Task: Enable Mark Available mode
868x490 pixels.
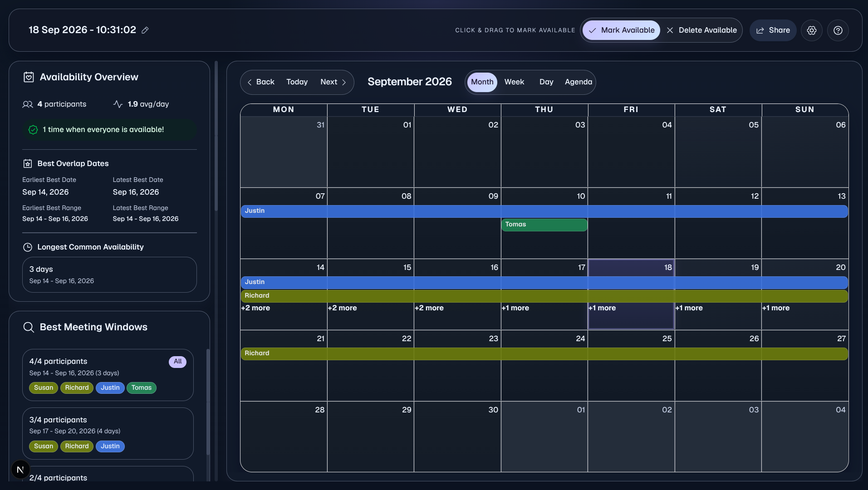Action: (x=621, y=30)
